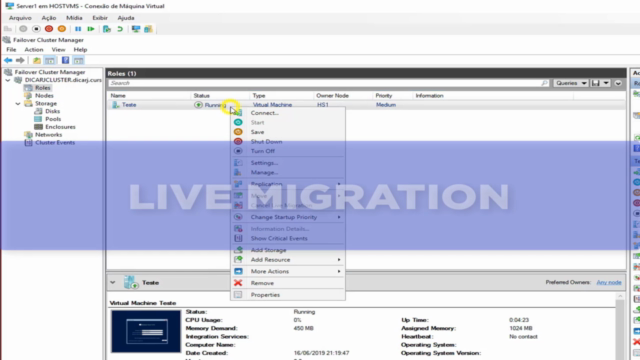
Task: Click the Connect icon in context menu
Action: [x=238, y=113]
